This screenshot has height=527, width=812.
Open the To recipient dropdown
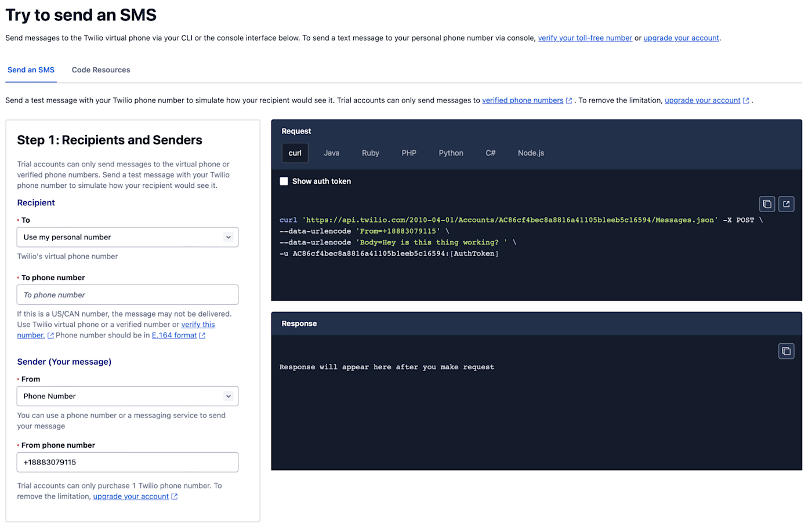128,237
